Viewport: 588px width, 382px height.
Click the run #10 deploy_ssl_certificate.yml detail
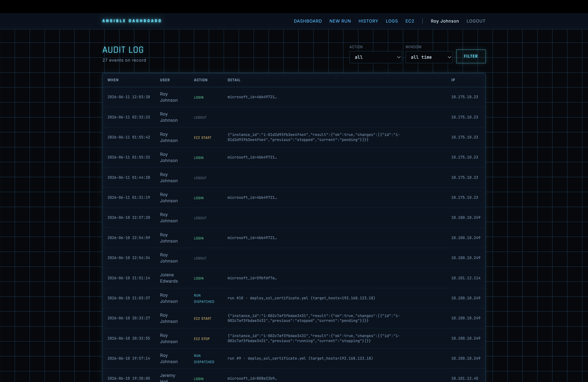point(301,298)
